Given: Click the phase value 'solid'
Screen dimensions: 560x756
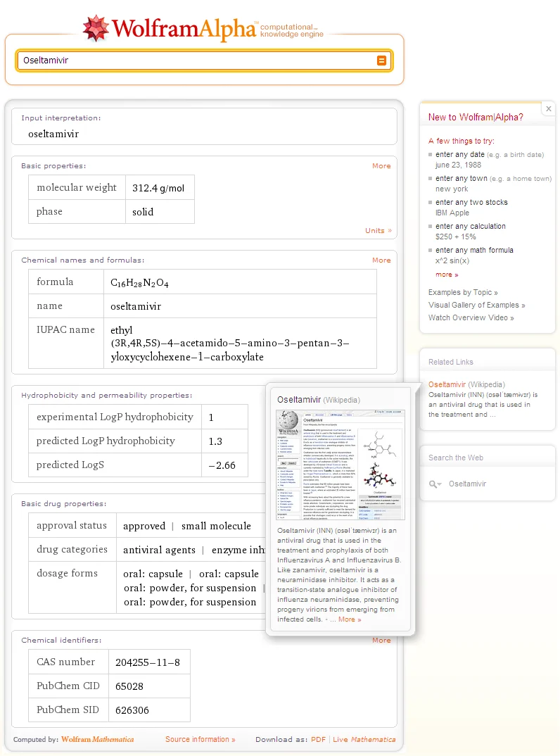Looking at the screenshot, I should coord(143,212).
